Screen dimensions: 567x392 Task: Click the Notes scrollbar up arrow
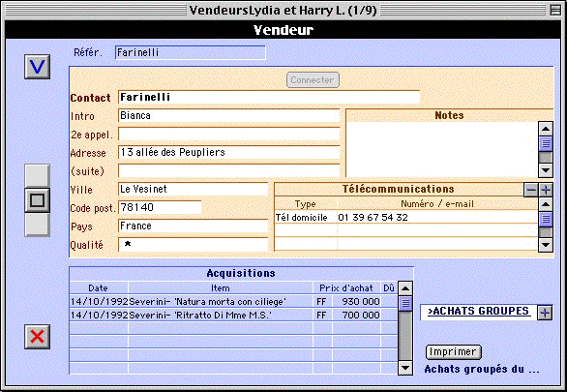[546, 129]
